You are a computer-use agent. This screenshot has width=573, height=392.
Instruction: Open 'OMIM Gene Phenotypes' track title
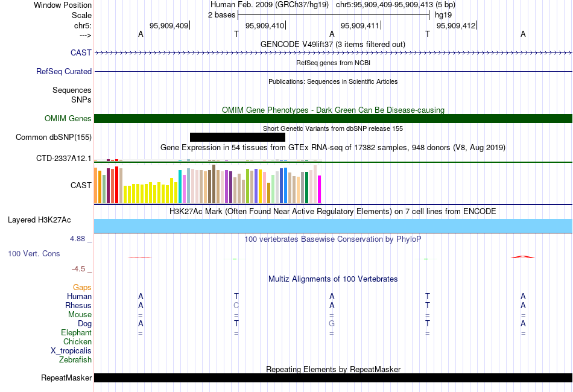tap(333, 110)
